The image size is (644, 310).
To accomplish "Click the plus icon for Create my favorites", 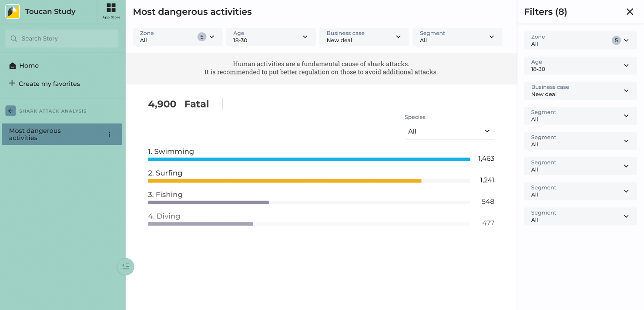I will pyautogui.click(x=12, y=83).
